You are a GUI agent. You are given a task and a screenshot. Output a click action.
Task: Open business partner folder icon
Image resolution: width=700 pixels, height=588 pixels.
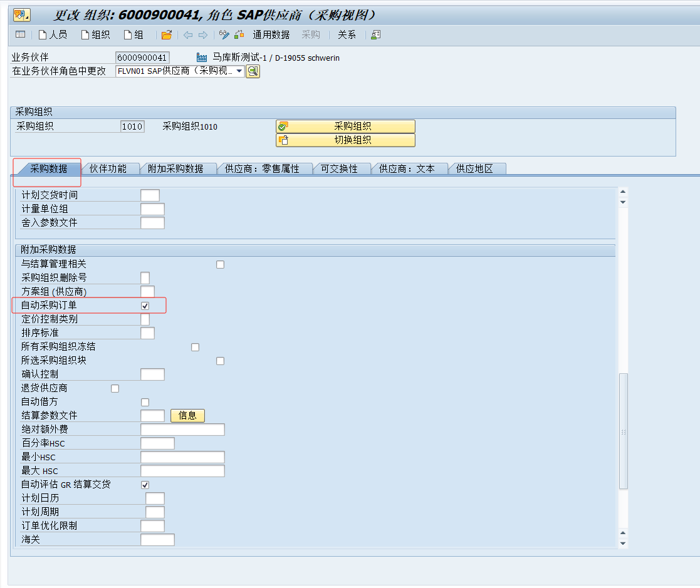(167, 34)
